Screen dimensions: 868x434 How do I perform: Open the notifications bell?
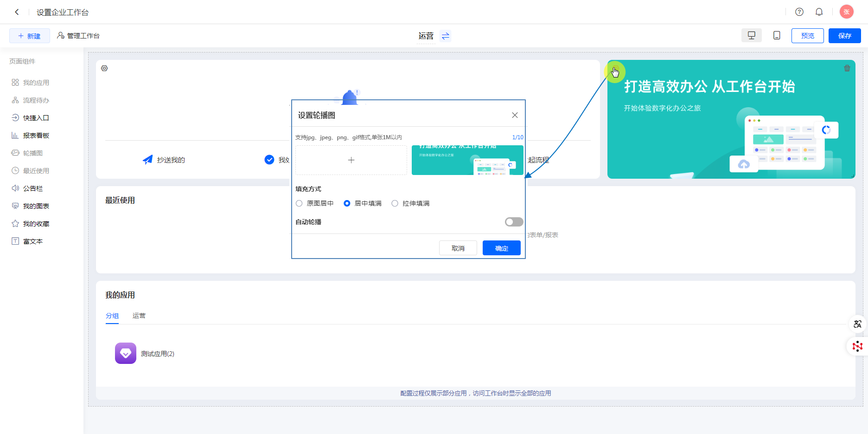click(819, 12)
